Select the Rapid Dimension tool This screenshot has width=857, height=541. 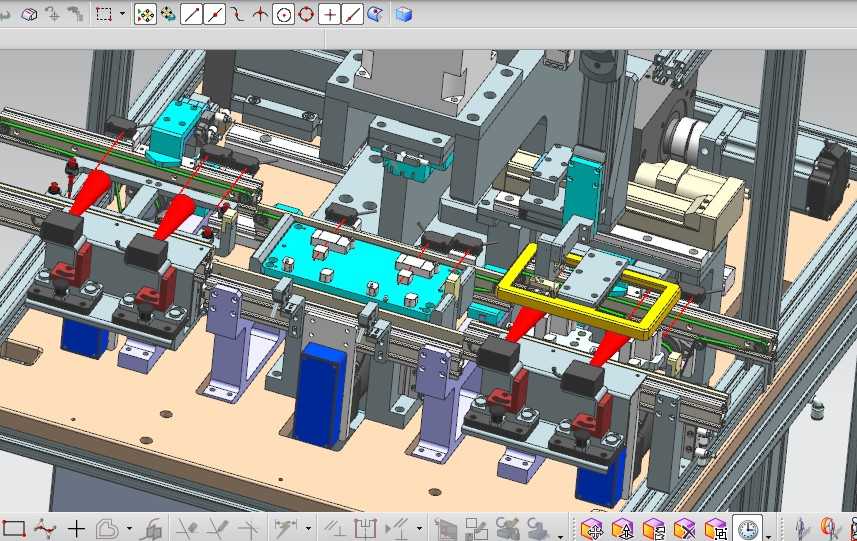(x=286, y=528)
